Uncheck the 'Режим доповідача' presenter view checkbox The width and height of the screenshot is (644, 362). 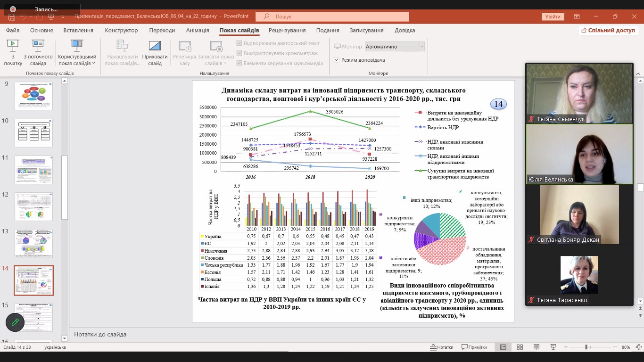pyautogui.click(x=337, y=60)
